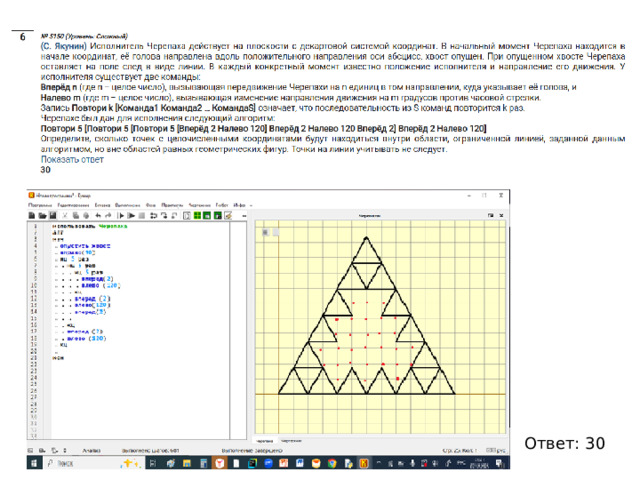
Task: Click the Cut scissors icon
Action: (x=63, y=214)
